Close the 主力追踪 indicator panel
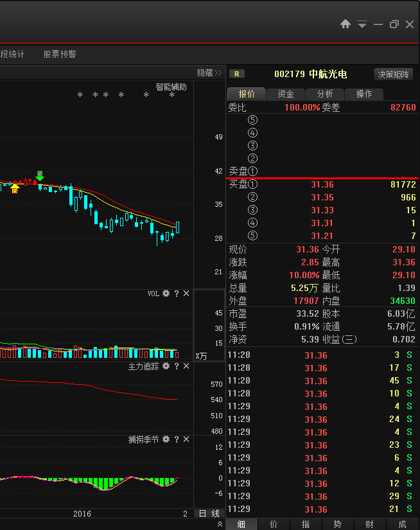 [186, 366]
